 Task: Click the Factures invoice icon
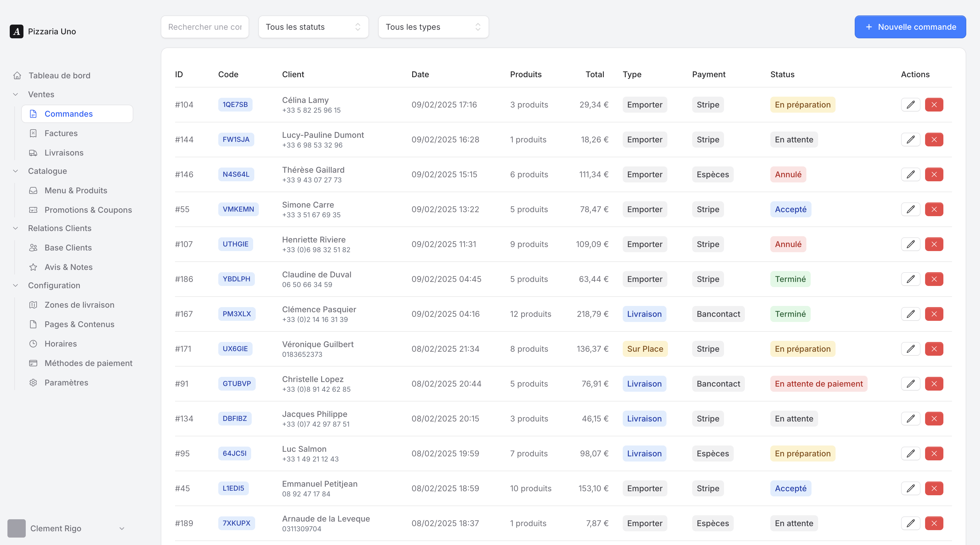pyautogui.click(x=33, y=133)
